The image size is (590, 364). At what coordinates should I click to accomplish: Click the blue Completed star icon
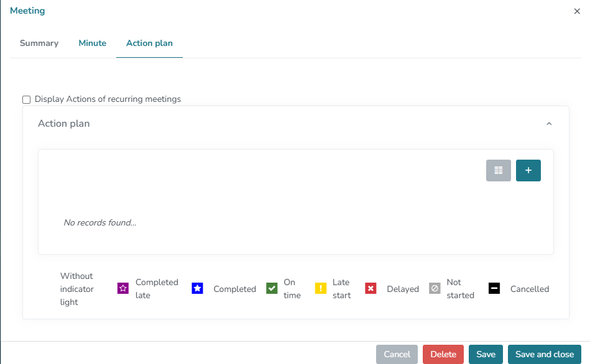pos(197,288)
